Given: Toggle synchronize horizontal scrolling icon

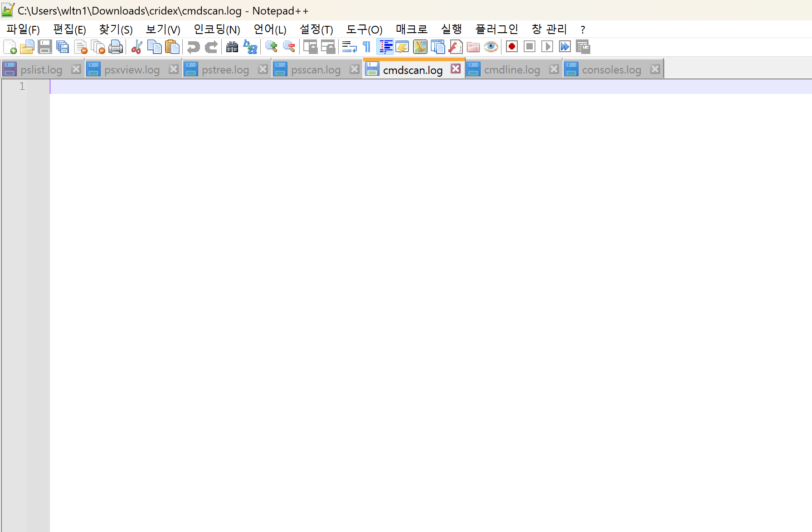Looking at the screenshot, I should pos(328,47).
